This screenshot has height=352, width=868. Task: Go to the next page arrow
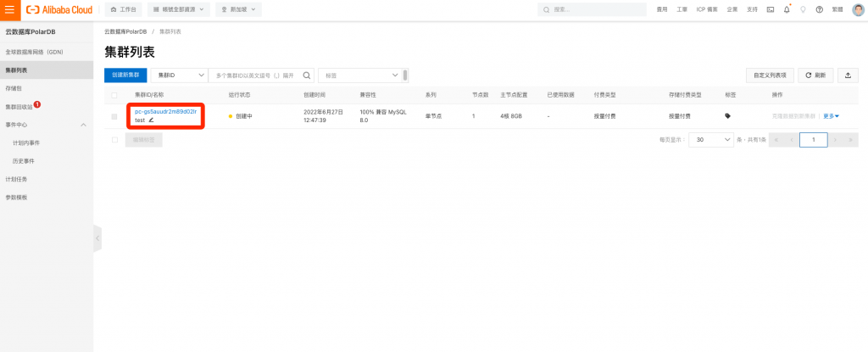point(835,140)
